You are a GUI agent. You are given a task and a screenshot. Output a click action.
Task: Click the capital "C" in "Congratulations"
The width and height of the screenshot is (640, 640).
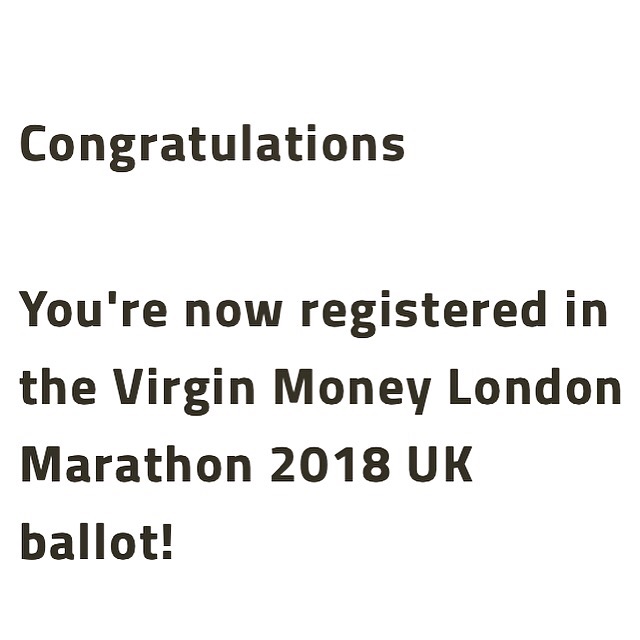coord(35,145)
